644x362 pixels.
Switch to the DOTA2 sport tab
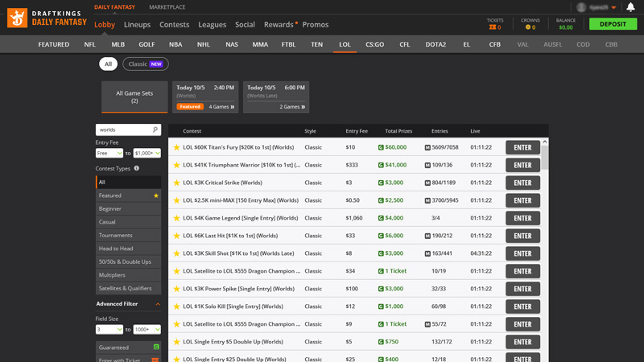(x=436, y=44)
